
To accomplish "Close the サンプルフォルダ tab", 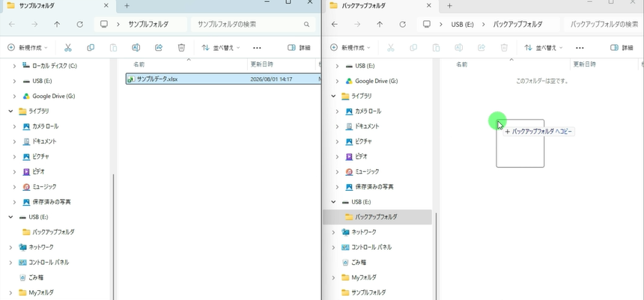I will coord(106,6).
